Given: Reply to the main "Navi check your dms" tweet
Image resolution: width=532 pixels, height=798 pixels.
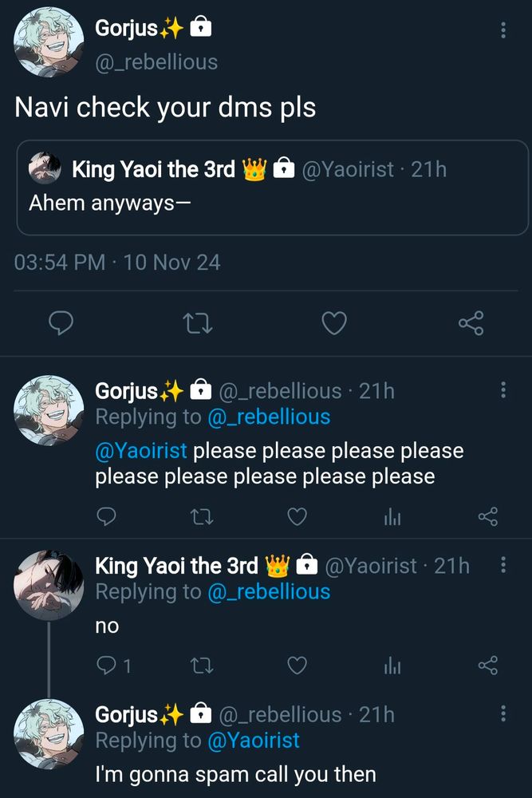Looking at the screenshot, I should point(61,323).
